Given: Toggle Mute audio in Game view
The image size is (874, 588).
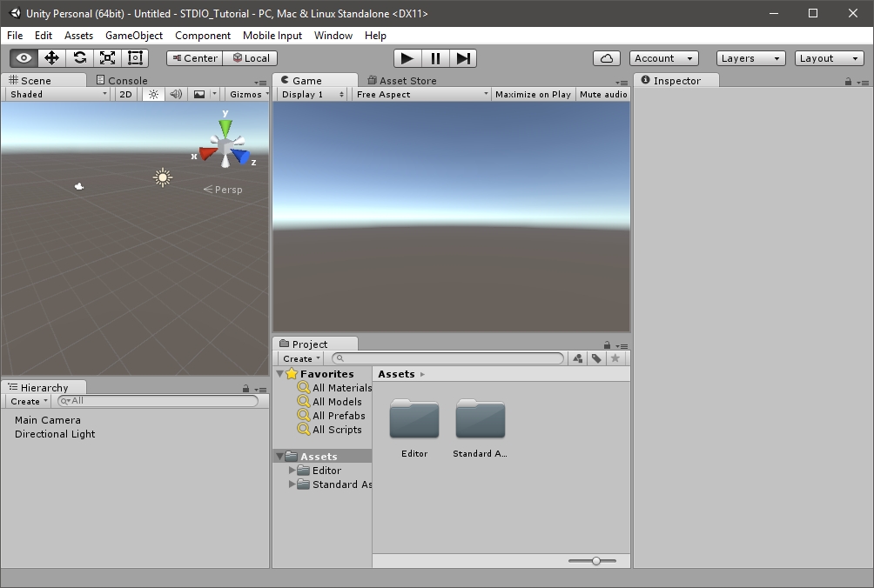Looking at the screenshot, I should pyautogui.click(x=603, y=94).
